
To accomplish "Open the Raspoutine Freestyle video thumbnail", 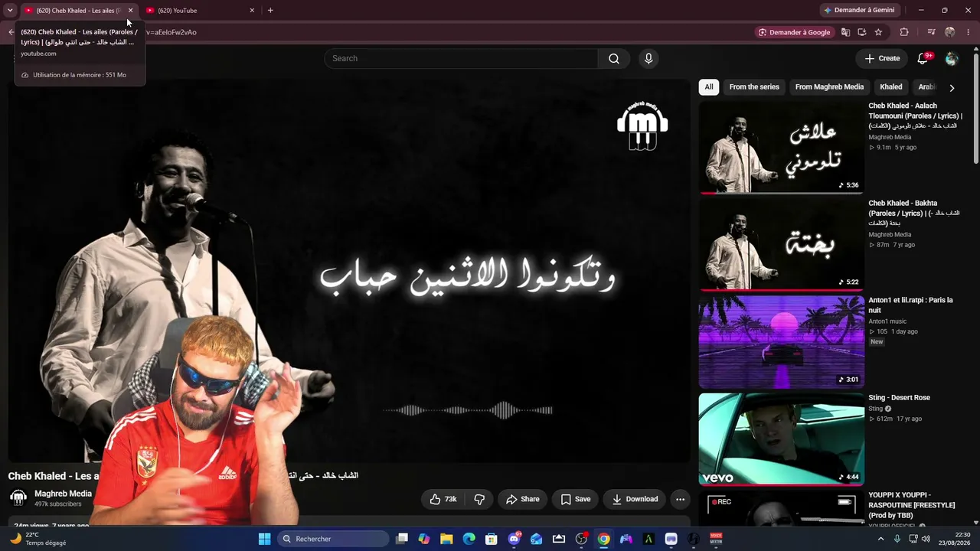I will click(781, 508).
